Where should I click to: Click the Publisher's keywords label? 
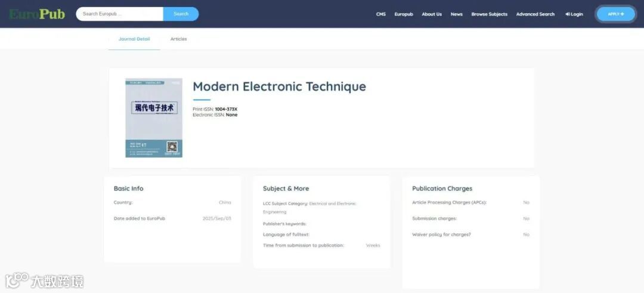click(284, 224)
